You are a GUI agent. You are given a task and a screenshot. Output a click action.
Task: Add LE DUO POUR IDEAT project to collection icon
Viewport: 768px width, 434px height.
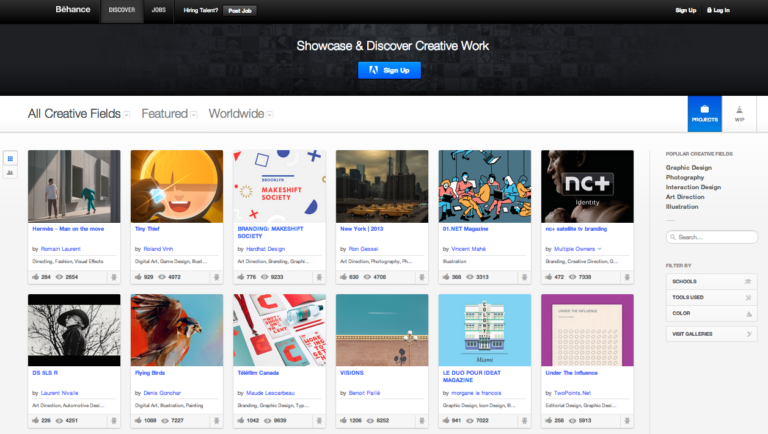[x=525, y=421]
